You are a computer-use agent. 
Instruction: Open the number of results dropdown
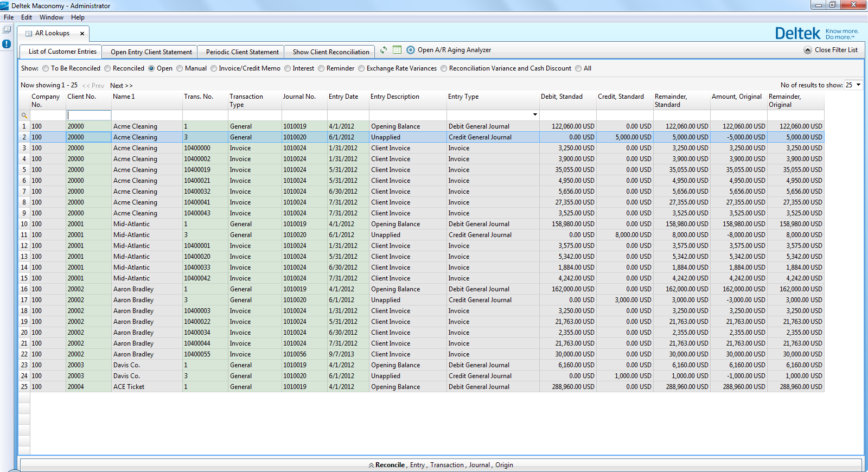858,85
